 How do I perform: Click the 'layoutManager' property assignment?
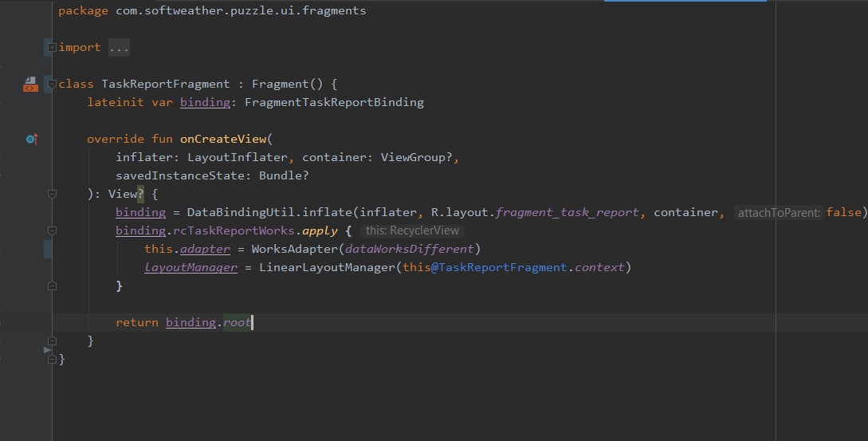click(x=191, y=267)
